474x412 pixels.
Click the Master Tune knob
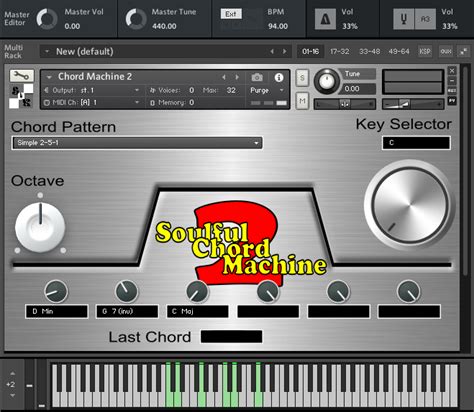136,19
